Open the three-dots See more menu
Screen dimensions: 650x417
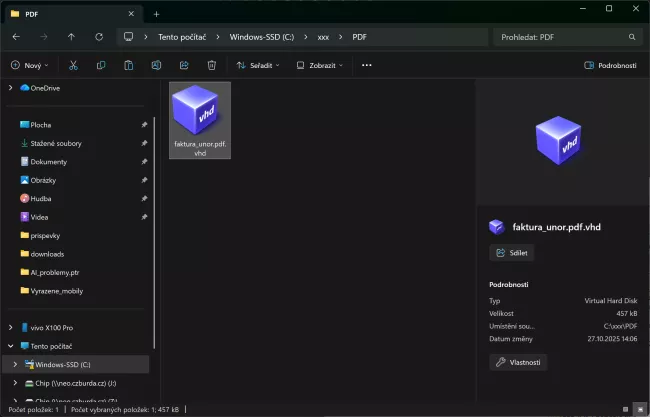pyautogui.click(x=366, y=65)
